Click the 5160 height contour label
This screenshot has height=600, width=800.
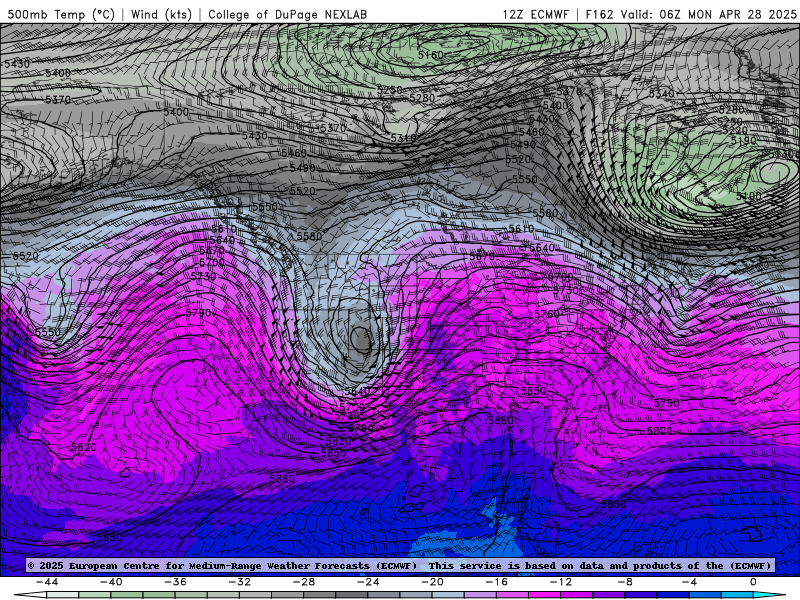tap(431, 55)
